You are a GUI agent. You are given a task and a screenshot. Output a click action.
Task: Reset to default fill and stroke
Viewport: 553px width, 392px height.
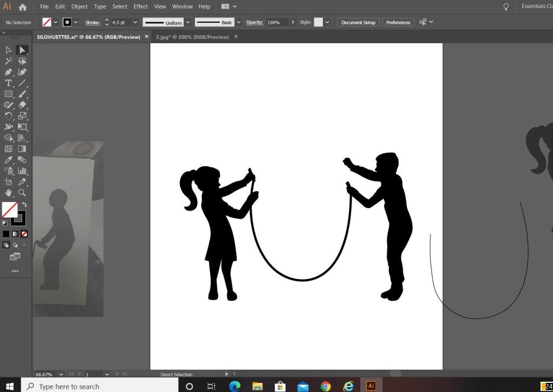4,223
